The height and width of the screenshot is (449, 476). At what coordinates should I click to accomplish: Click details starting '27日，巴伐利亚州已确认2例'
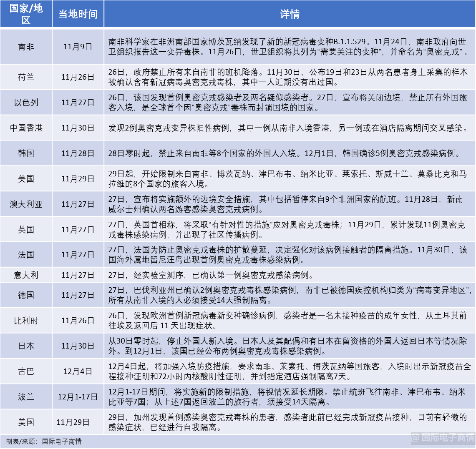(290, 295)
